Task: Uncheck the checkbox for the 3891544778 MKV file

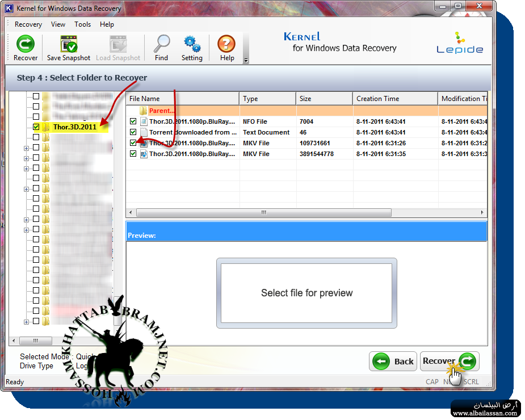Action: pyautogui.click(x=133, y=154)
